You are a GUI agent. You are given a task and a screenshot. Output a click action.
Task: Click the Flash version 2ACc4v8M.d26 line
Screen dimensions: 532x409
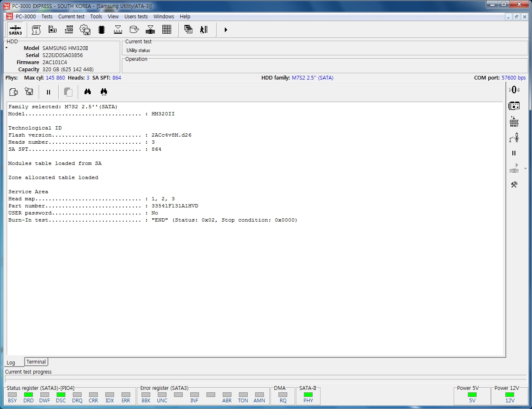tap(100, 135)
